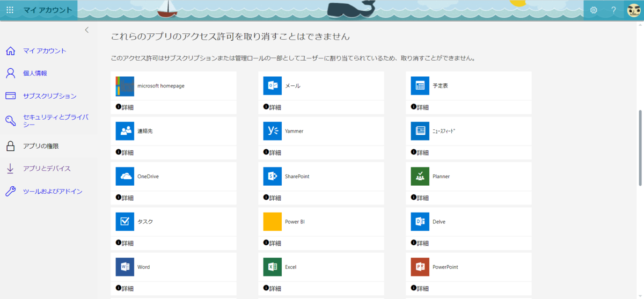Open help question mark icon

point(613,10)
